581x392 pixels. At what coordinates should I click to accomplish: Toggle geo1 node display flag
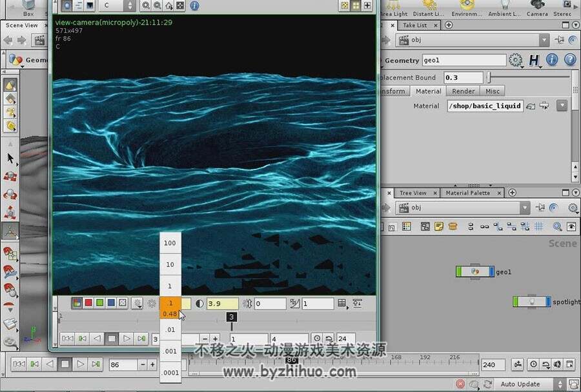[491, 271]
